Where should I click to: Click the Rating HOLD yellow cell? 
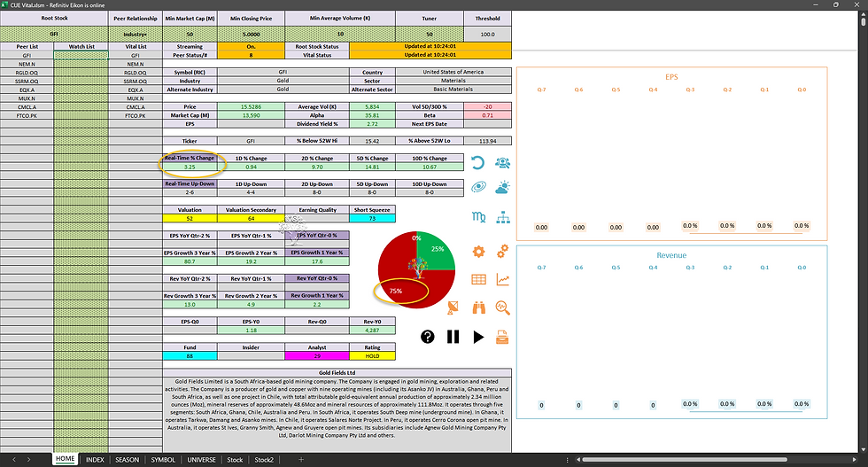[x=372, y=356]
